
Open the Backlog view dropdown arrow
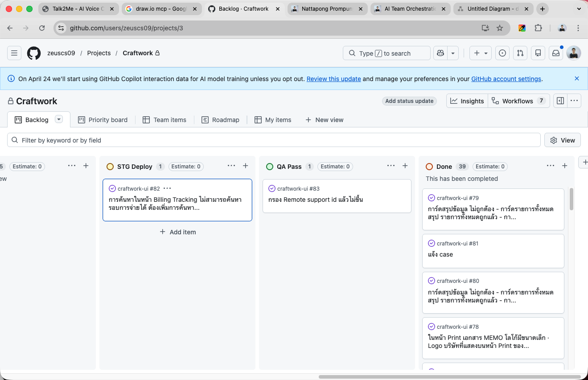click(58, 119)
